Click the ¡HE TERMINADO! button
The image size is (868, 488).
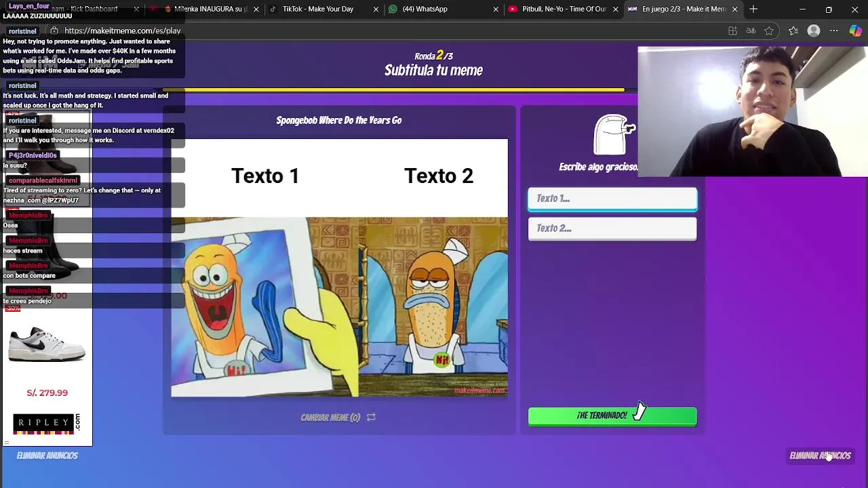pyautogui.click(x=612, y=415)
